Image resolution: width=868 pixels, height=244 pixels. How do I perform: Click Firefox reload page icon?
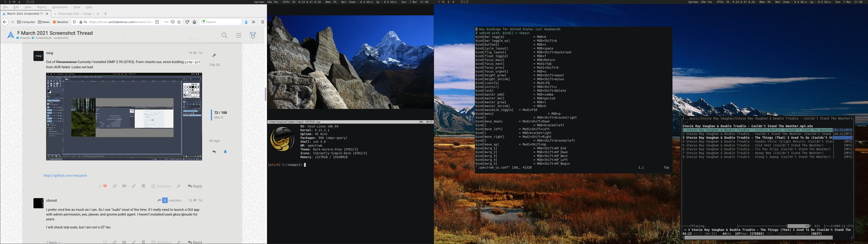click(x=187, y=22)
